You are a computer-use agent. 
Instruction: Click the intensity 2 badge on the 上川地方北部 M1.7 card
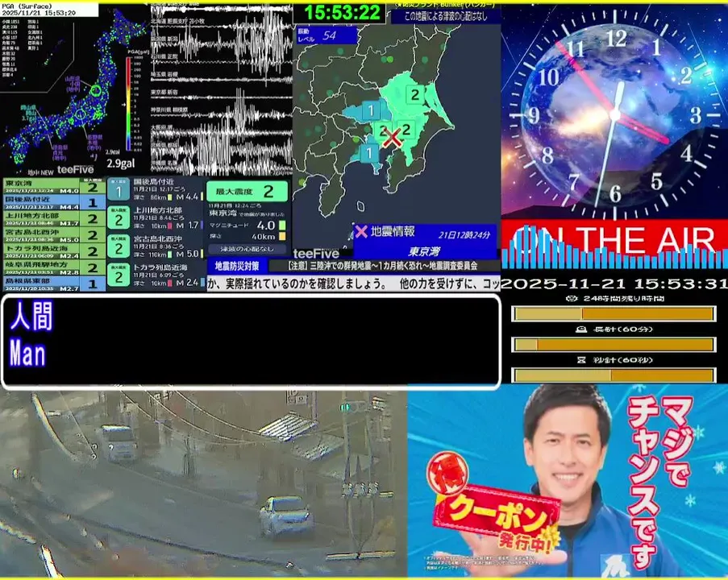pos(119,218)
